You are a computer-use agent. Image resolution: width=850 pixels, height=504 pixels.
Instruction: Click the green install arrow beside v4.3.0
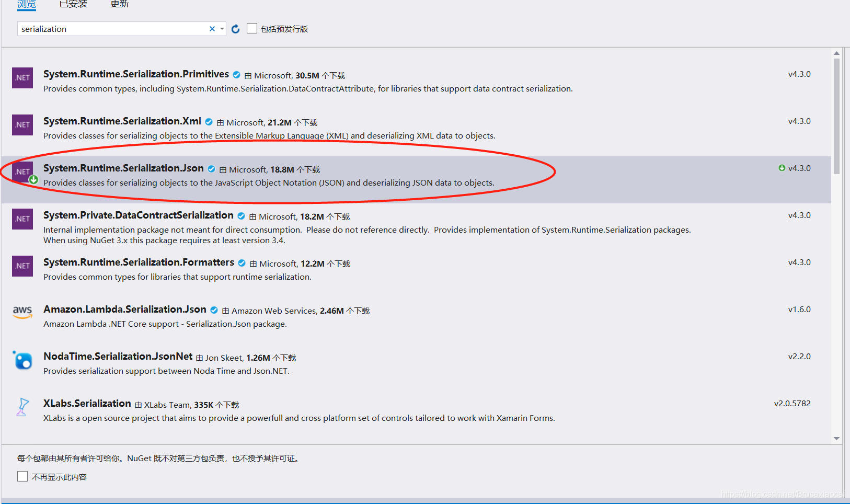coord(782,168)
